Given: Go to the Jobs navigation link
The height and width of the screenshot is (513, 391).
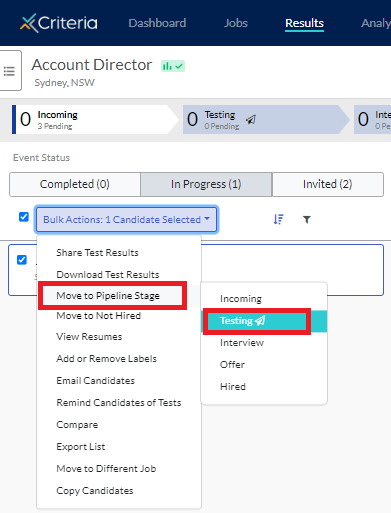Looking at the screenshot, I should 236,23.
